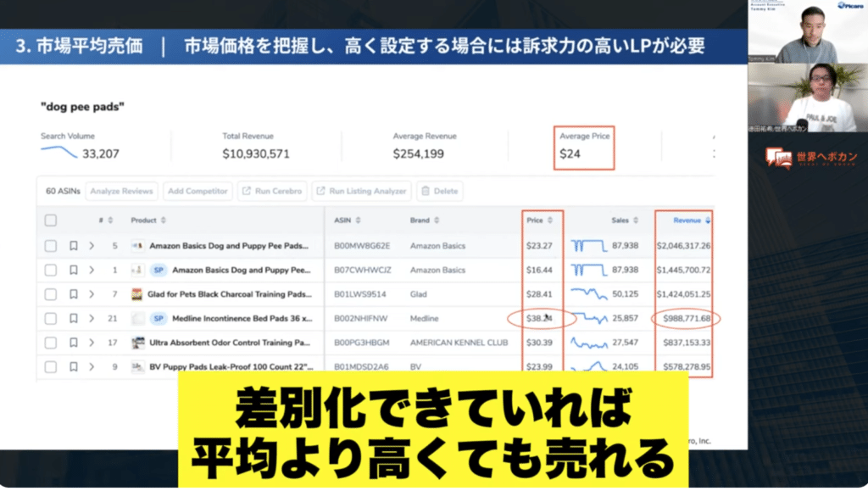The height and width of the screenshot is (491, 868).
Task: Bookmark the BV Puppy Pads row
Action: pos(74,367)
